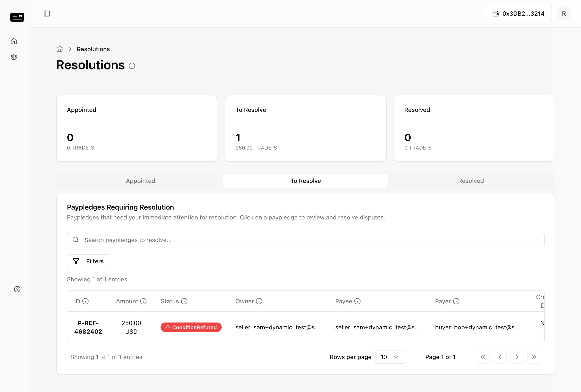Open Home from the sidebar
581x392 pixels.
pyautogui.click(x=14, y=41)
